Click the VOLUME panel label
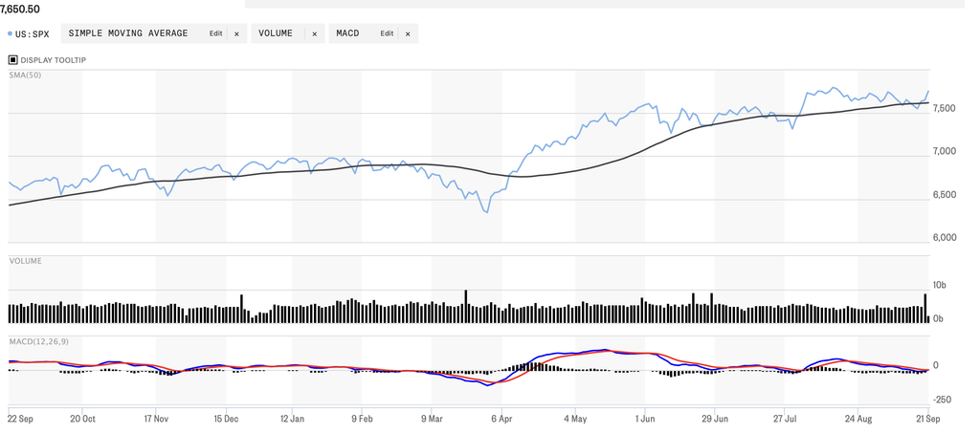 [26, 261]
